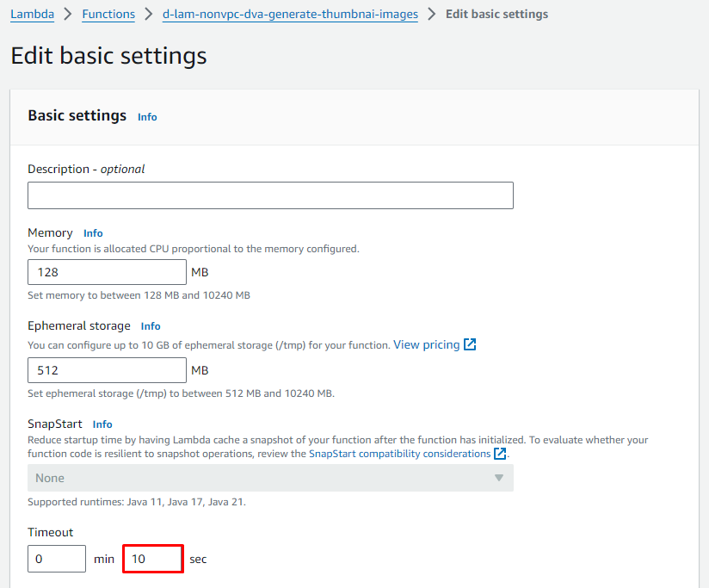Click external link icon after compatibility considerations
709x588 pixels.
(500, 453)
